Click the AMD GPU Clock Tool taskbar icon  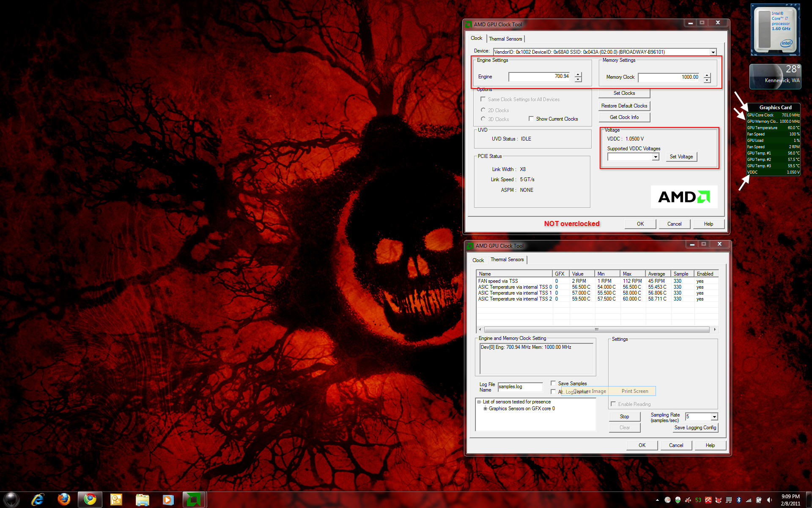coord(194,500)
